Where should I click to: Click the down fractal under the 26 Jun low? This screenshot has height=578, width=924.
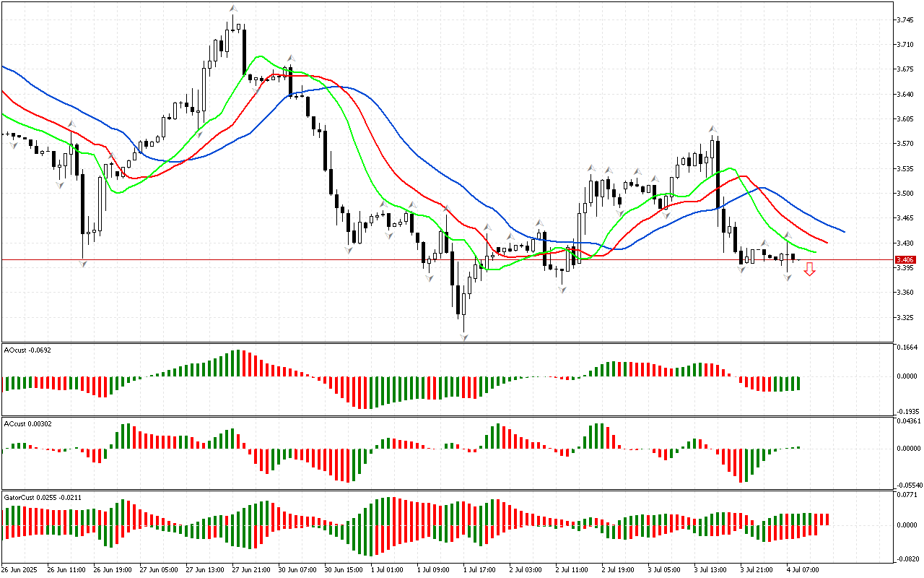click(84, 264)
